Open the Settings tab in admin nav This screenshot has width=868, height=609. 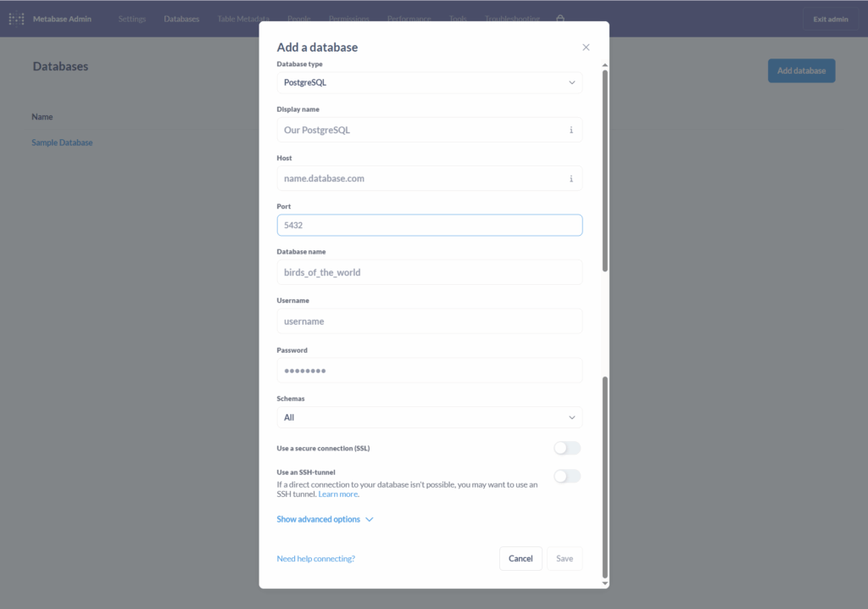(x=132, y=19)
